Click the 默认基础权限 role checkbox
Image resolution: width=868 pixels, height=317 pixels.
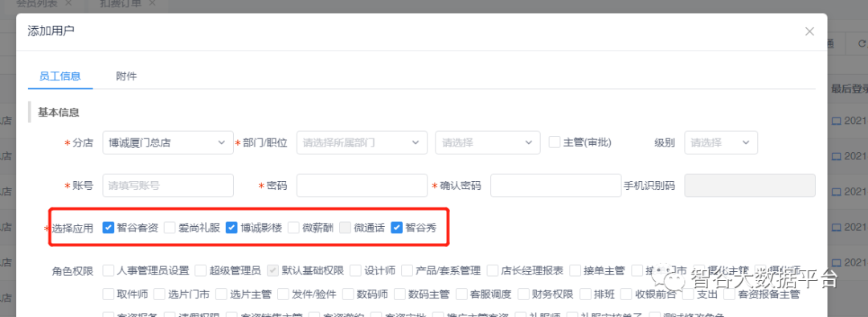(273, 270)
